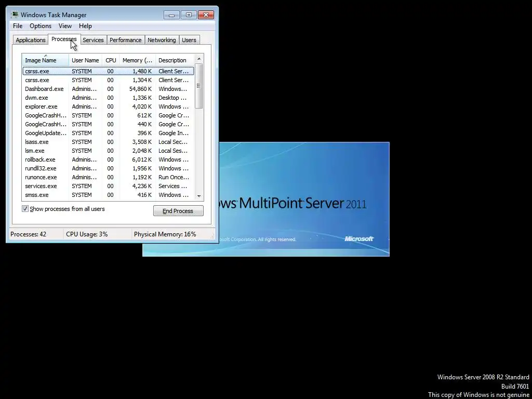Click the 'Run Once...' description cell
This screenshot has height=399, width=532.
(174, 177)
